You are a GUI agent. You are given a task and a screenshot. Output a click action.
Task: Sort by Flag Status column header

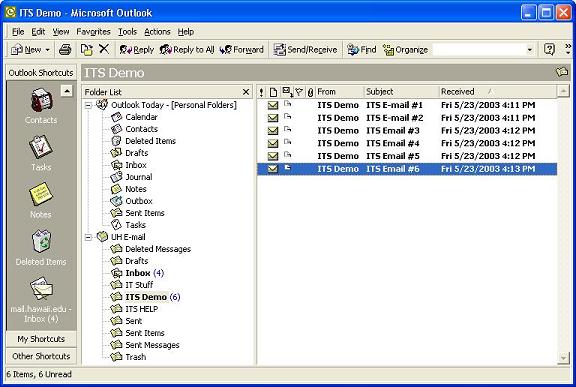pyautogui.click(x=299, y=92)
